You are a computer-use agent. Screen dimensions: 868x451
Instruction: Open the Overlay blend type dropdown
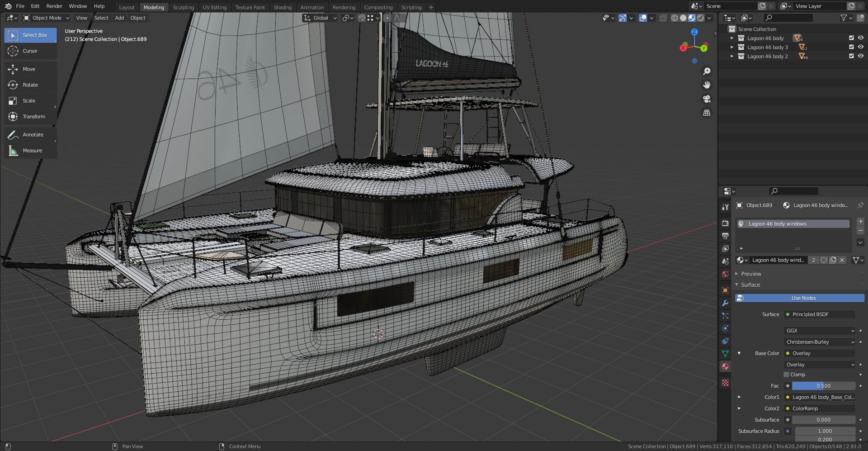pos(820,365)
